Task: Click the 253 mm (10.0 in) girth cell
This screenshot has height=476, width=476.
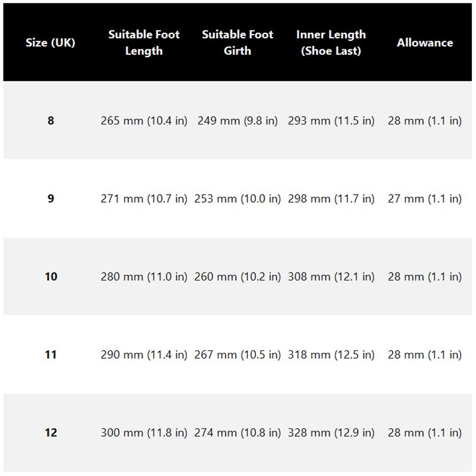Action: (237, 199)
